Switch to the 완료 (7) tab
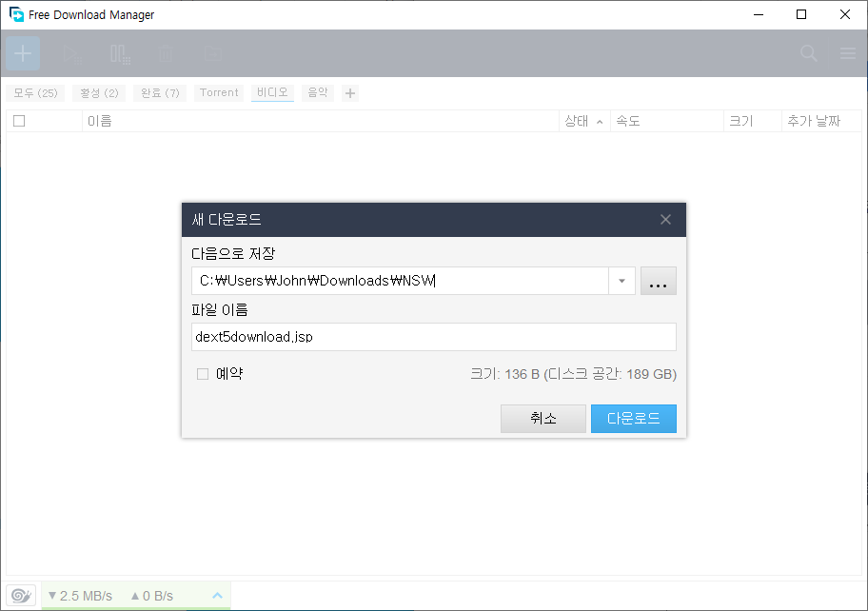 pyautogui.click(x=160, y=93)
